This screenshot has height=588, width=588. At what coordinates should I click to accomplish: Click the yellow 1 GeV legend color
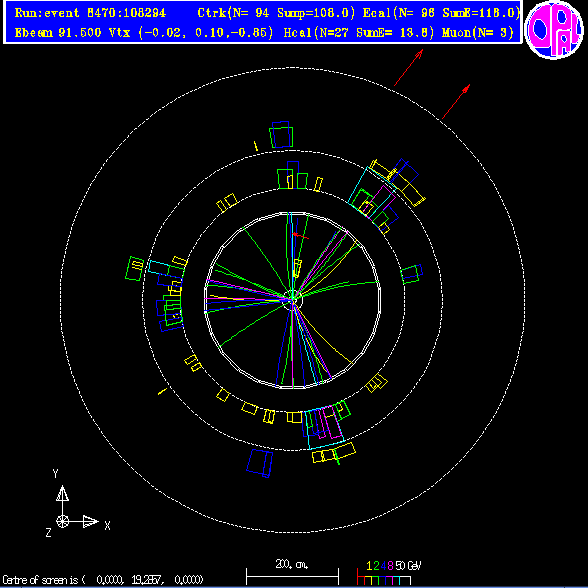[x=369, y=580]
